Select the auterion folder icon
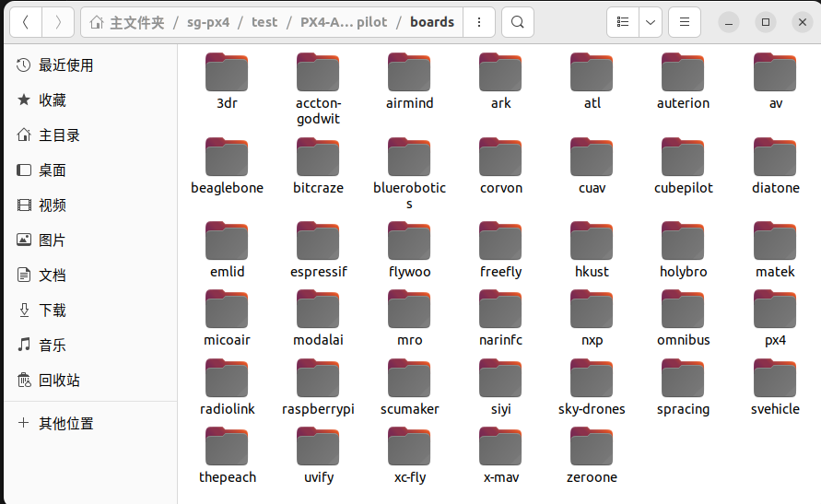Viewport: 821px width, 504px height. coord(683,72)
